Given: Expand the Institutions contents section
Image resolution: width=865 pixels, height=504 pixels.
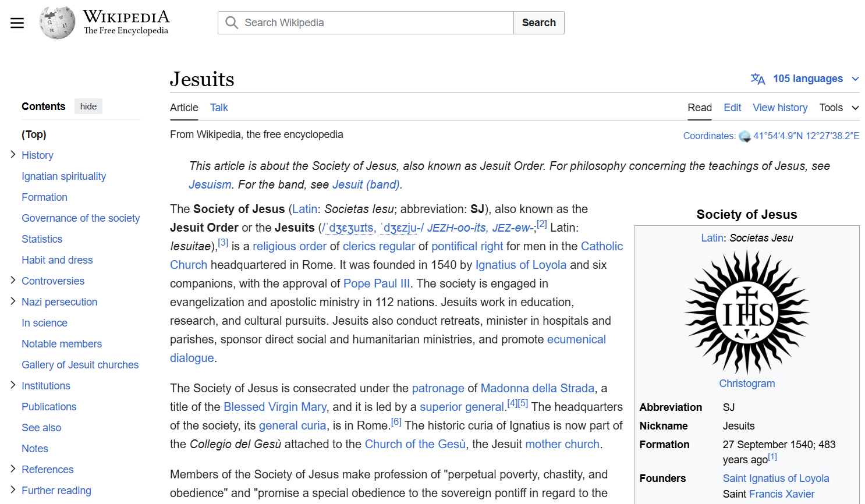Looking at the screenshot, I should [x=13, y=385].
